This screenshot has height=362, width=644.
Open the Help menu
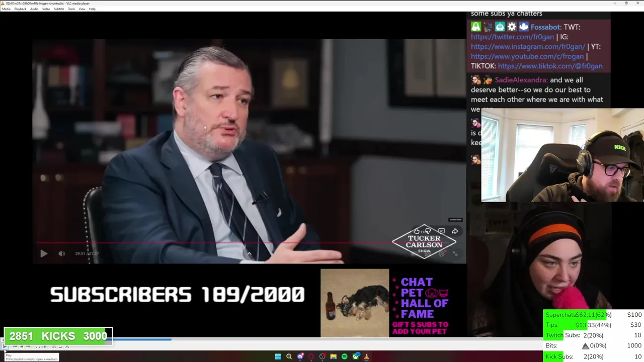point(92,9)
